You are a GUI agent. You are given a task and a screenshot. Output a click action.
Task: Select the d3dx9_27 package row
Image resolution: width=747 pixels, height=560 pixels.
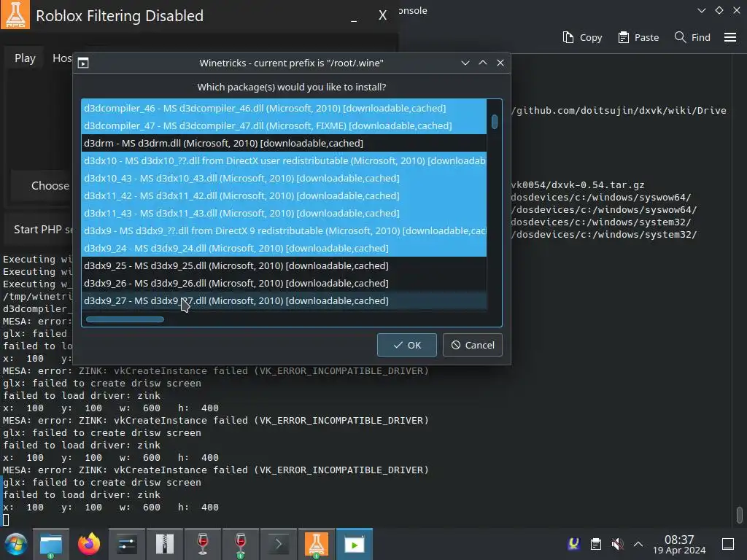284,300
